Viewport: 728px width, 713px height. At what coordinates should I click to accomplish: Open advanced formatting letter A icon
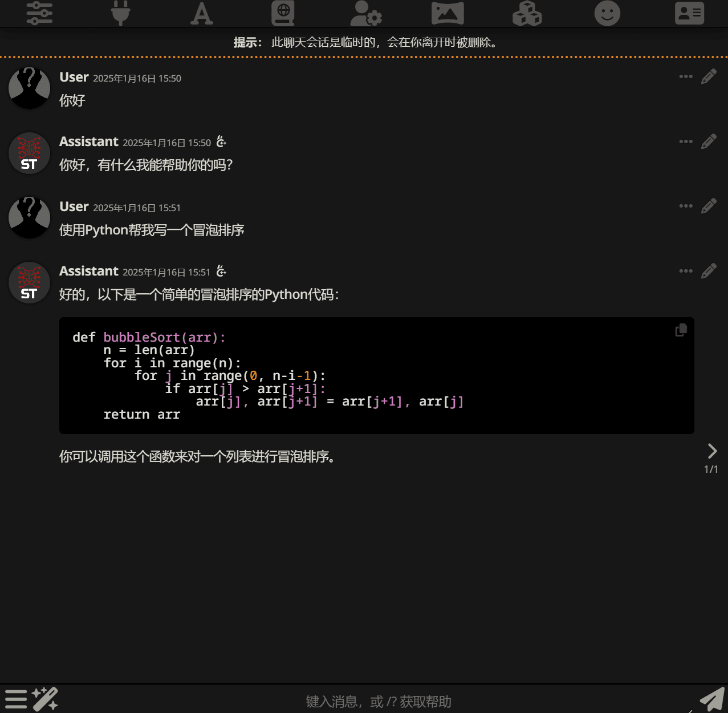(202, 13)
